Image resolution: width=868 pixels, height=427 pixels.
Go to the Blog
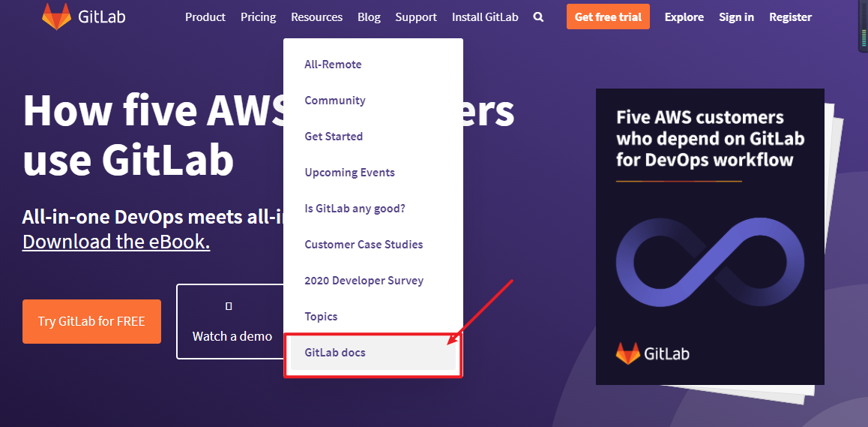(369, 17)
